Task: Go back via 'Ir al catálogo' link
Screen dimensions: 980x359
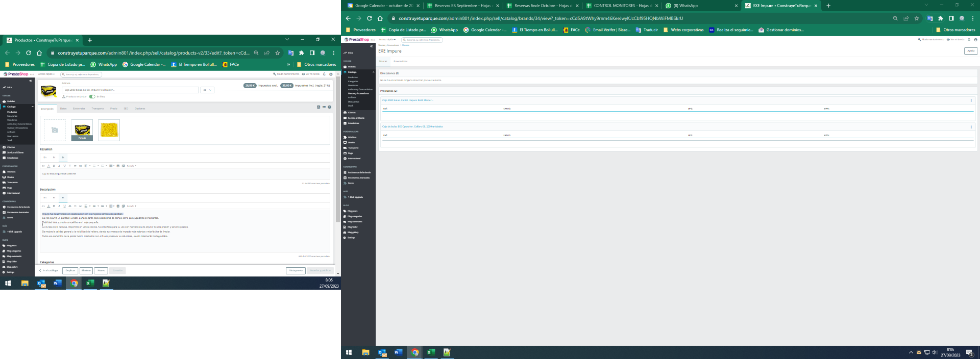Action: [x=48, y=270]
